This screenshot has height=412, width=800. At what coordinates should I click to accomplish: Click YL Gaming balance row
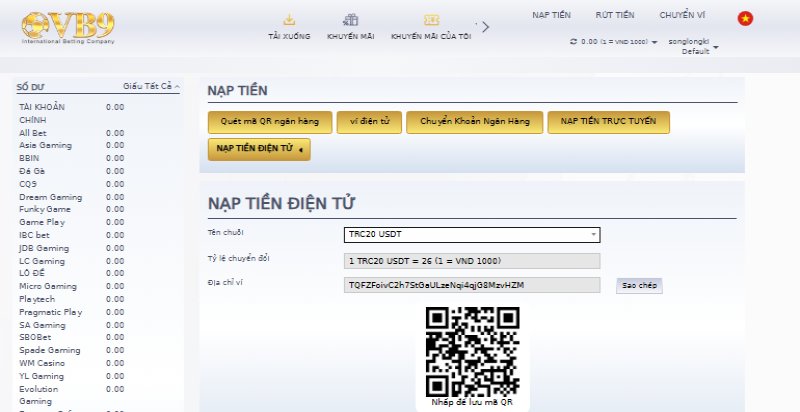(71, 376)
